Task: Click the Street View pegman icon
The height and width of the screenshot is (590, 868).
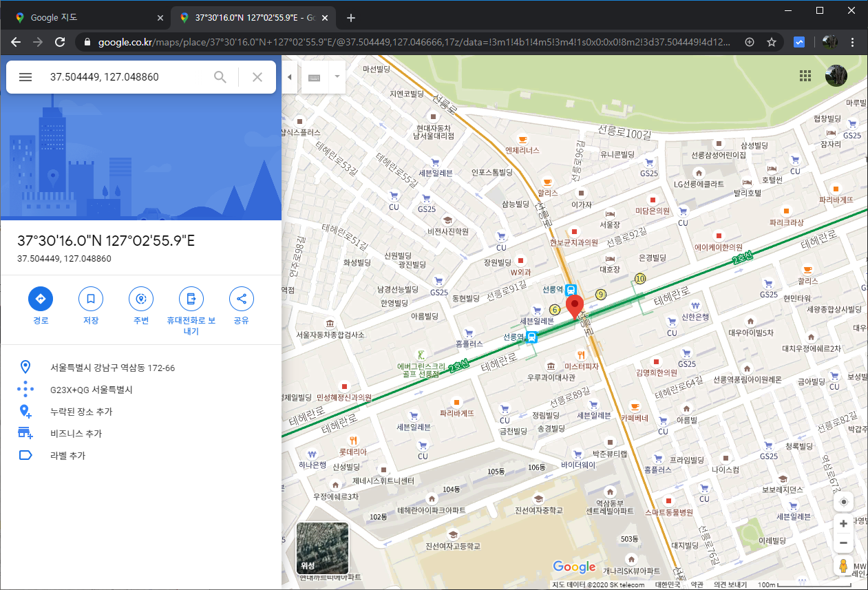Action: 843,566
